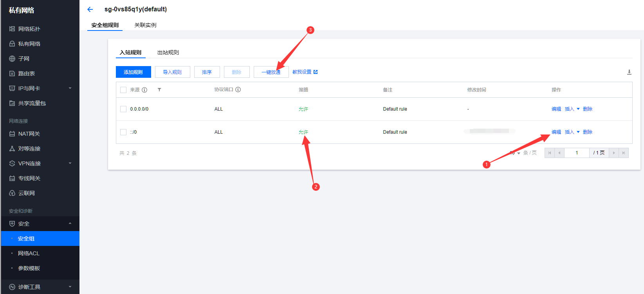
Task: Click the filter icon in 来源 column
Action: [x=159, y=90]
